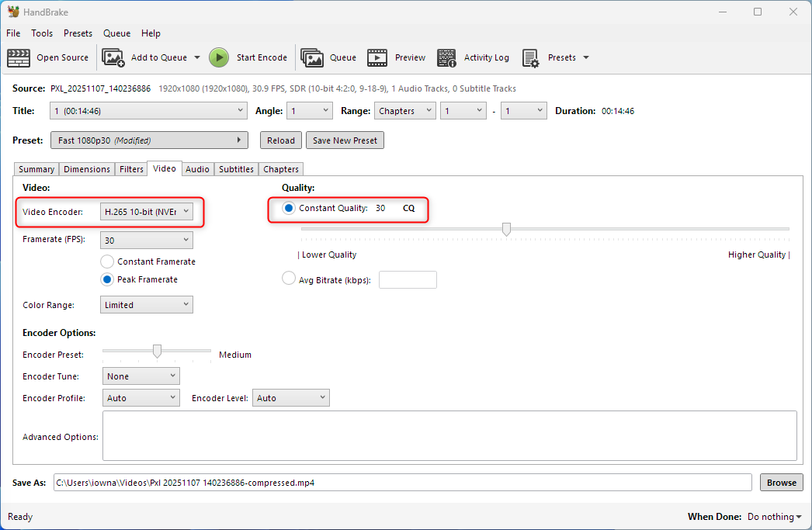Expand the toolbar Presets dropdown arrow
The height and width of the screenshot is (530, 812).
[x=585, y=57]
